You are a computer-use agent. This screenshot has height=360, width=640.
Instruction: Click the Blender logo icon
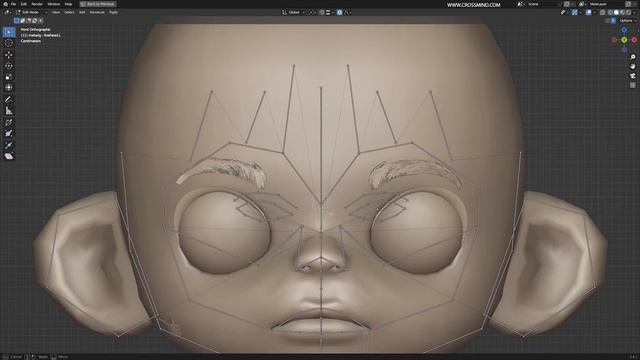point(5,4)
